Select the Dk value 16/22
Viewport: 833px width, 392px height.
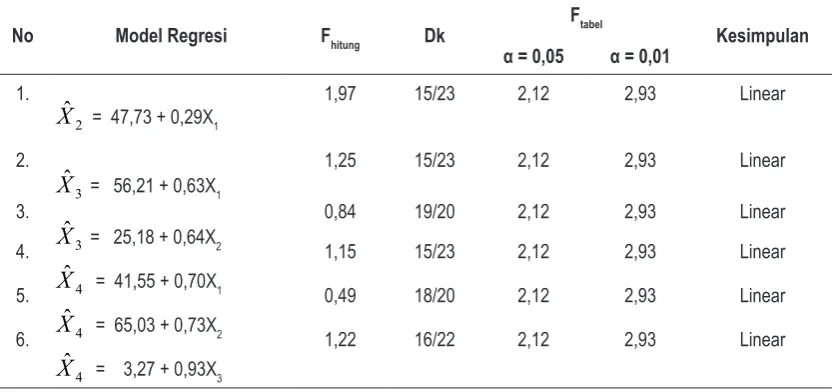pos(435,339)
